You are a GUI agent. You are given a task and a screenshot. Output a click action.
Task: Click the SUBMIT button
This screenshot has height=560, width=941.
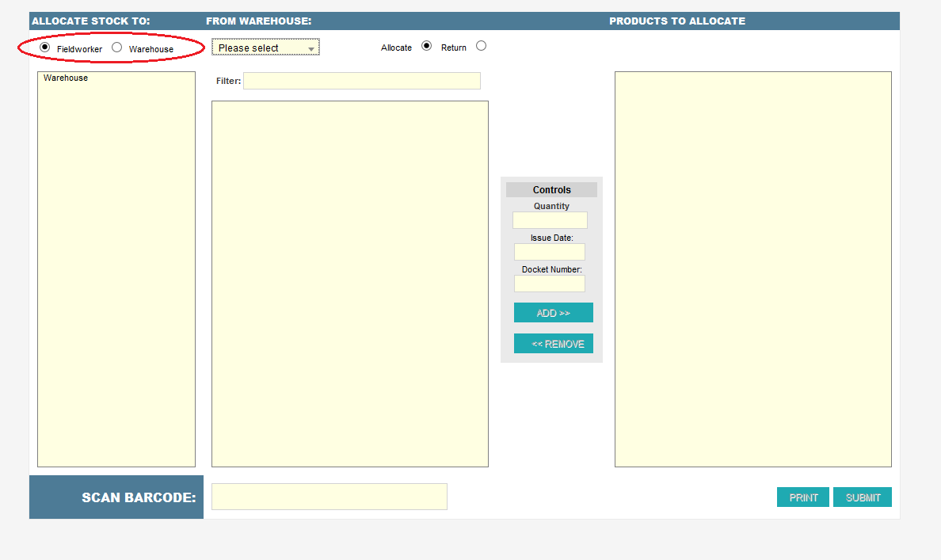863,497
